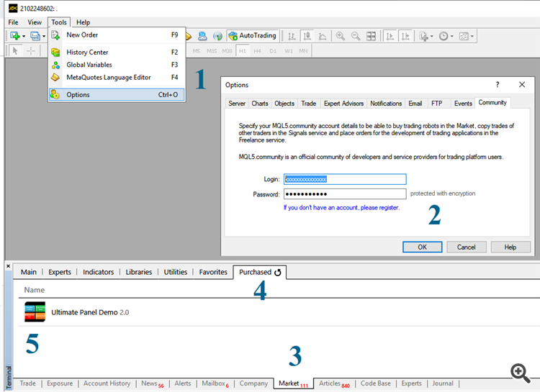Close the Terminal panel with x icon
Image resolution: width=540 pixels, height=392 pixels.
(x=8, y=266)
